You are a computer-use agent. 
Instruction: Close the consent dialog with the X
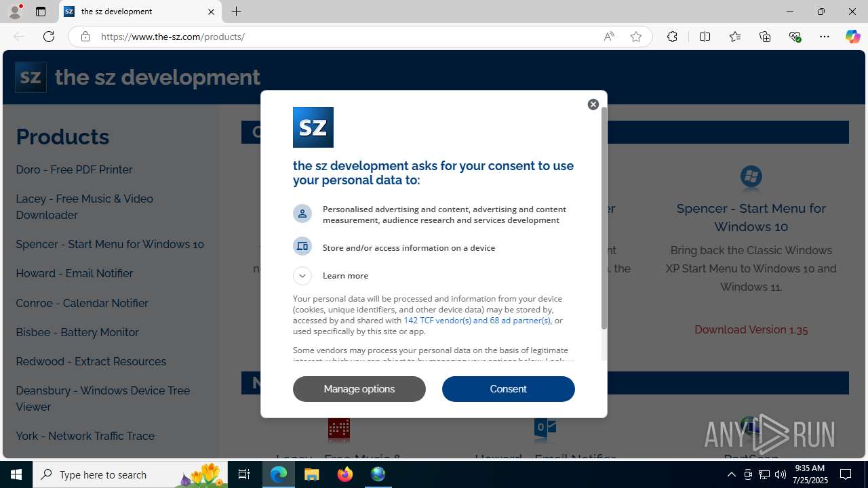[593, 104]
